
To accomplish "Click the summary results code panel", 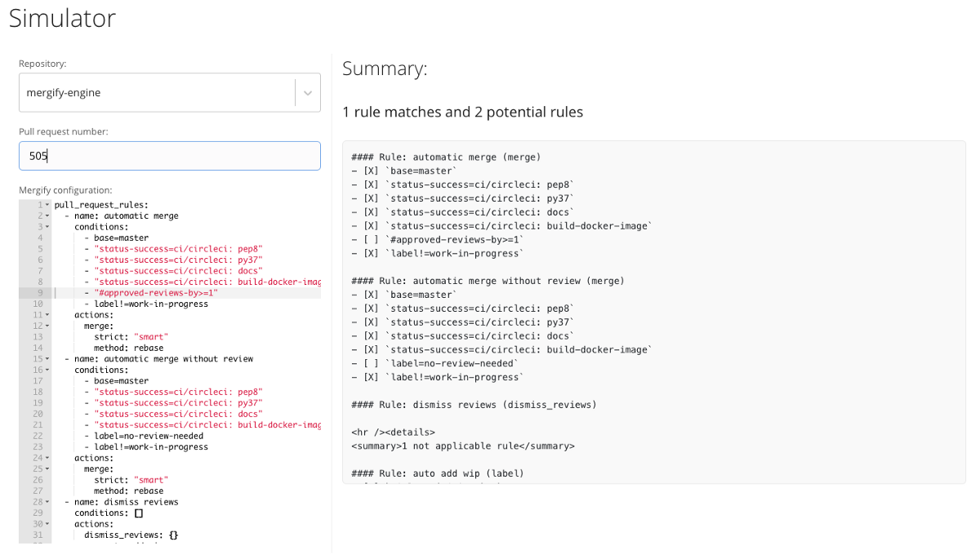I will [654, 313].
